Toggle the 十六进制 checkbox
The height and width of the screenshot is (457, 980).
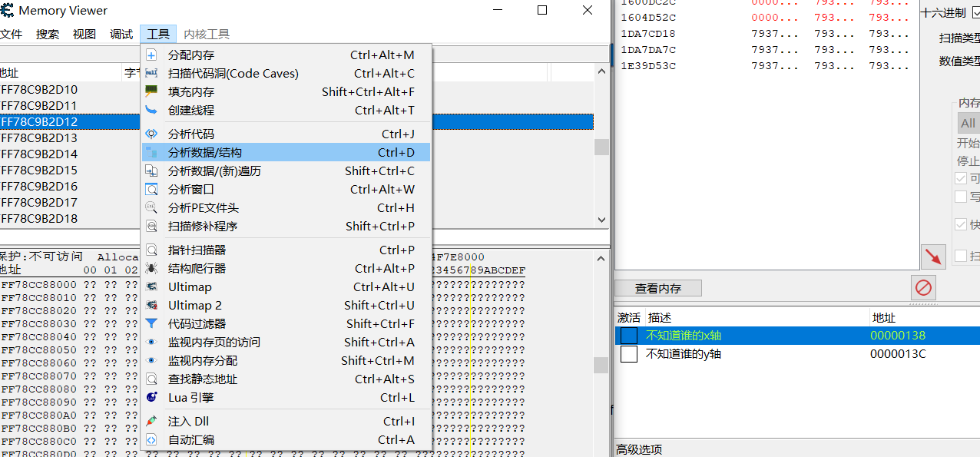[976, 12]
